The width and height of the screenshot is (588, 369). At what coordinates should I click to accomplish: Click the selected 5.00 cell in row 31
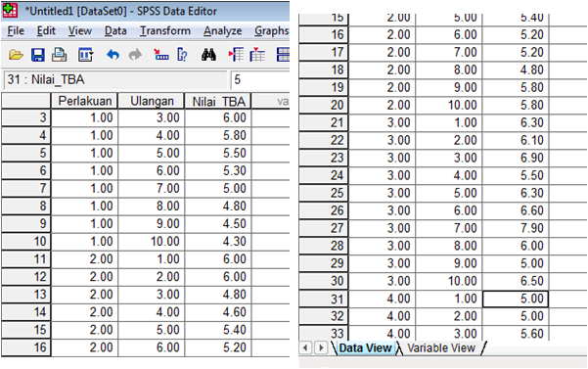coord(516,299)
